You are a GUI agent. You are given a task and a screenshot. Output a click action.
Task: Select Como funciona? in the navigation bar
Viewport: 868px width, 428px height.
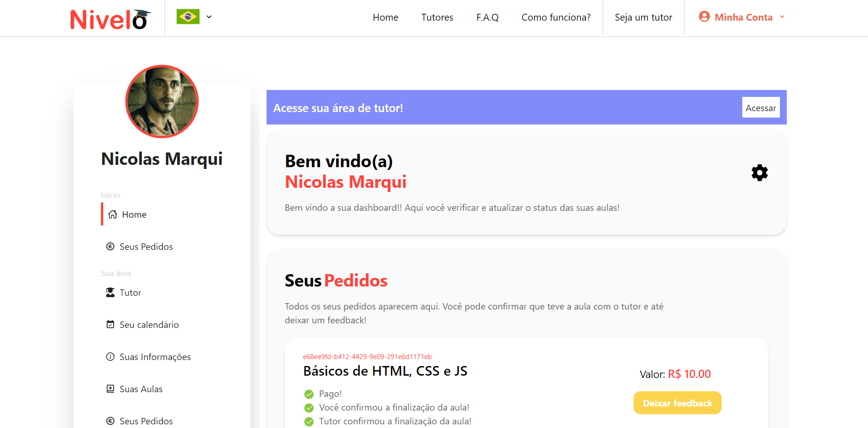[x=556, y=17]
